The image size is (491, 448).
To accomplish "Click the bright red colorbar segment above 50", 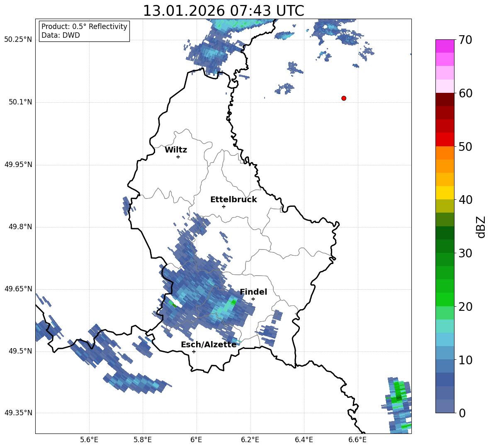I will click(445, 140).
